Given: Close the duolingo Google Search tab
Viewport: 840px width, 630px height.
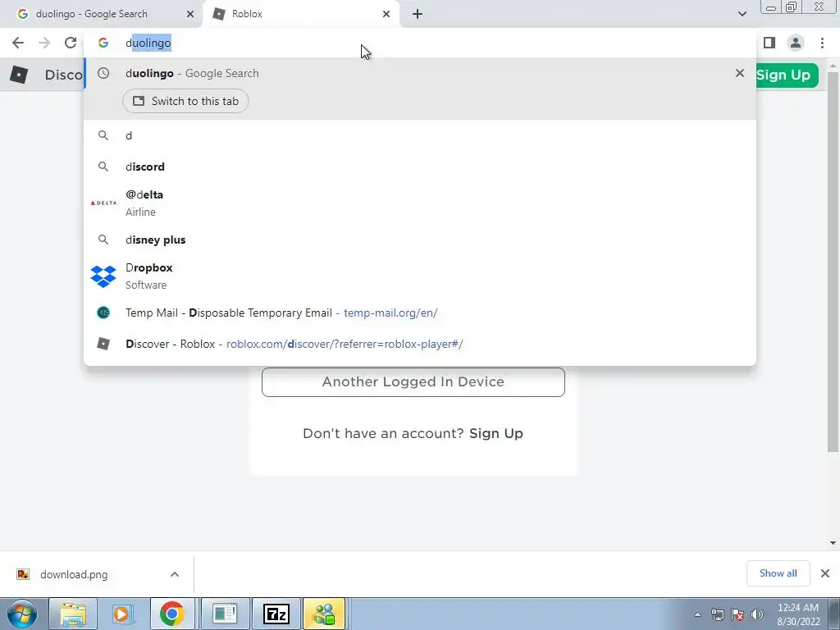Looking at the screenshot, I should coord(189,14).
